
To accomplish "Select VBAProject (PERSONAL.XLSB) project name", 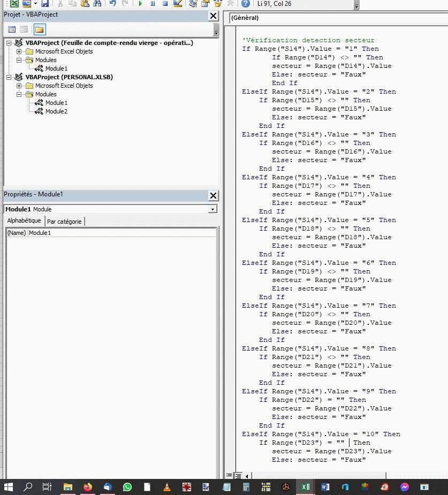I will pyautogui.click(x=69, y=77).
